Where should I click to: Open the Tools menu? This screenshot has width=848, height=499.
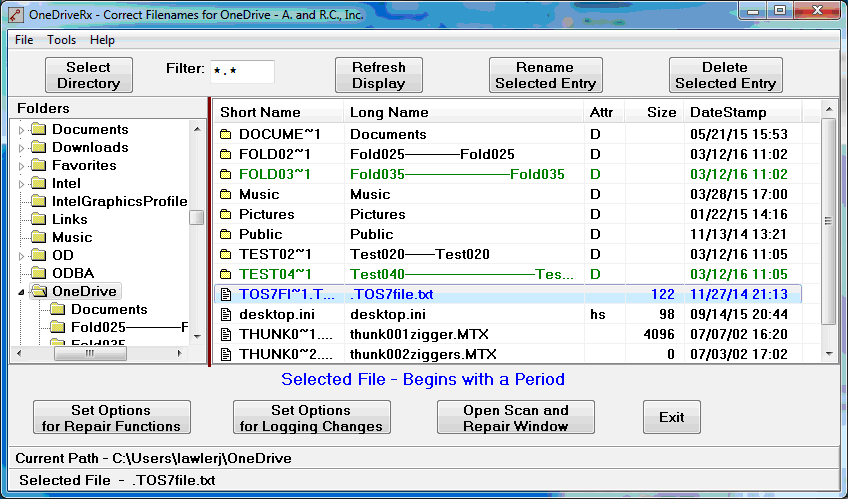click(x=61, y=40)
